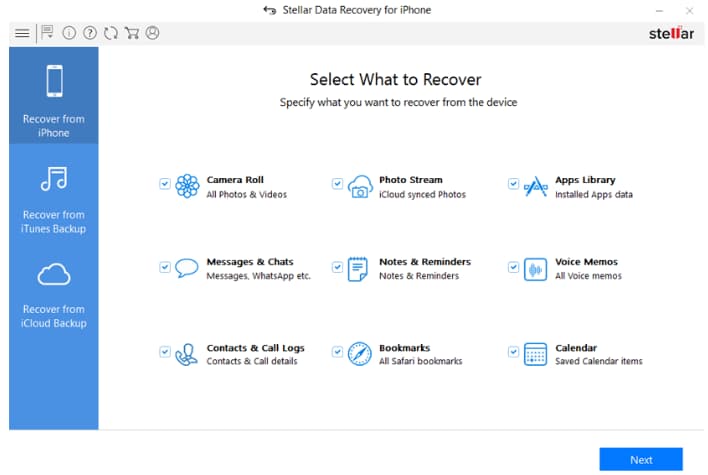Uncheck the Camera Roll checkbox

(165, 184)
